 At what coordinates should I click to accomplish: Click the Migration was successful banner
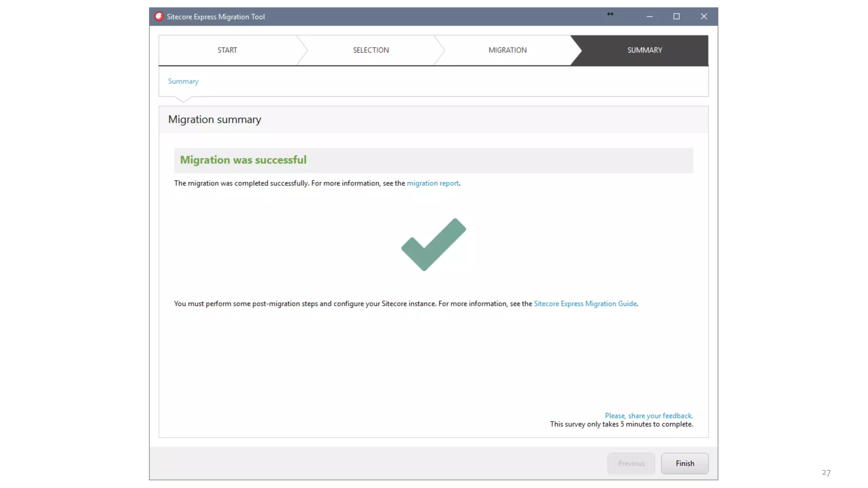243,160
